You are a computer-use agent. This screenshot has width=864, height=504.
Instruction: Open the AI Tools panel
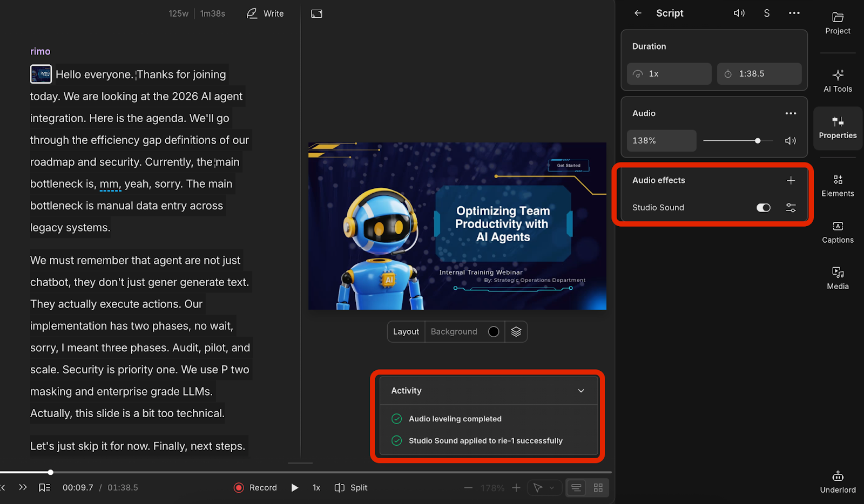tap(838, 80)
